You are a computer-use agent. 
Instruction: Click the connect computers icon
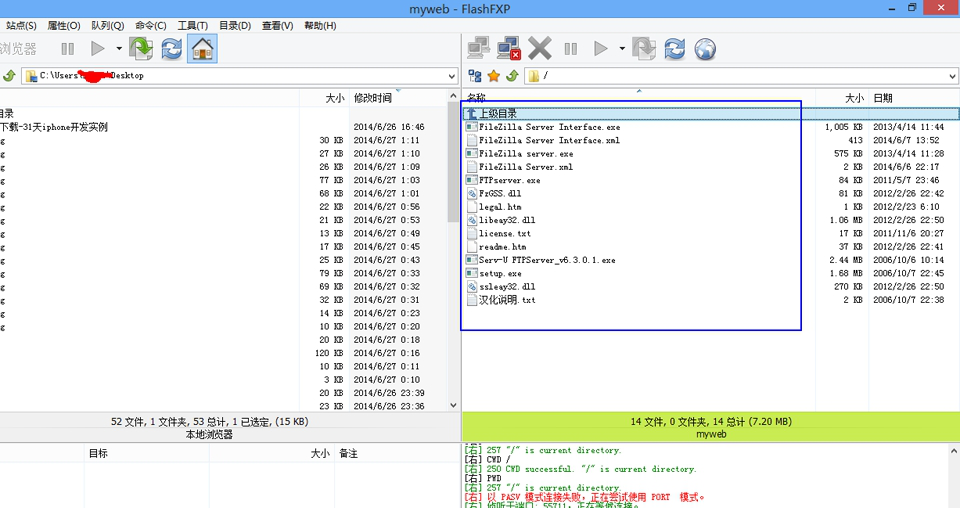tap(479, 48)
